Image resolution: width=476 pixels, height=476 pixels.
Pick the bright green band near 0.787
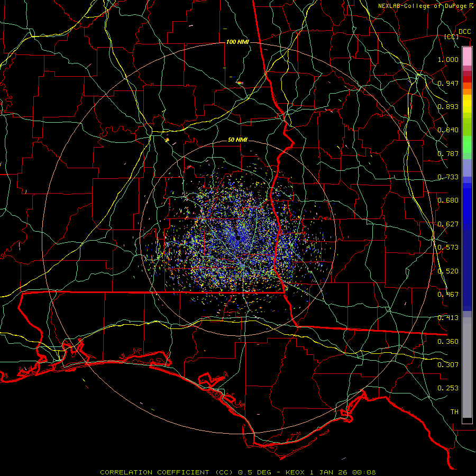click(x=467, y=144)
